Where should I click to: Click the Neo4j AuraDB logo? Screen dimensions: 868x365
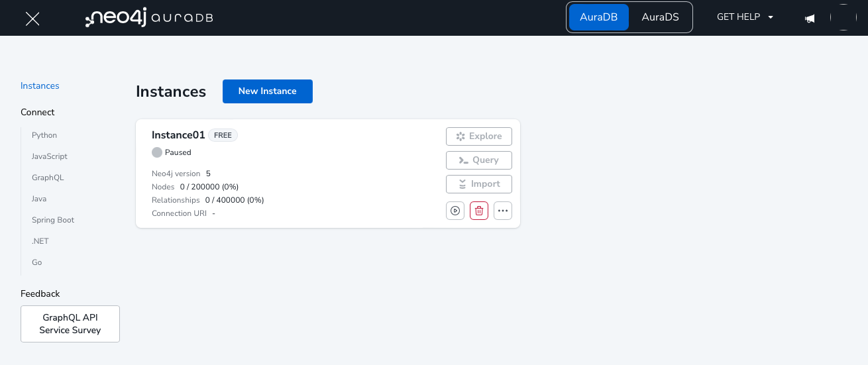[x=149, y=18]
